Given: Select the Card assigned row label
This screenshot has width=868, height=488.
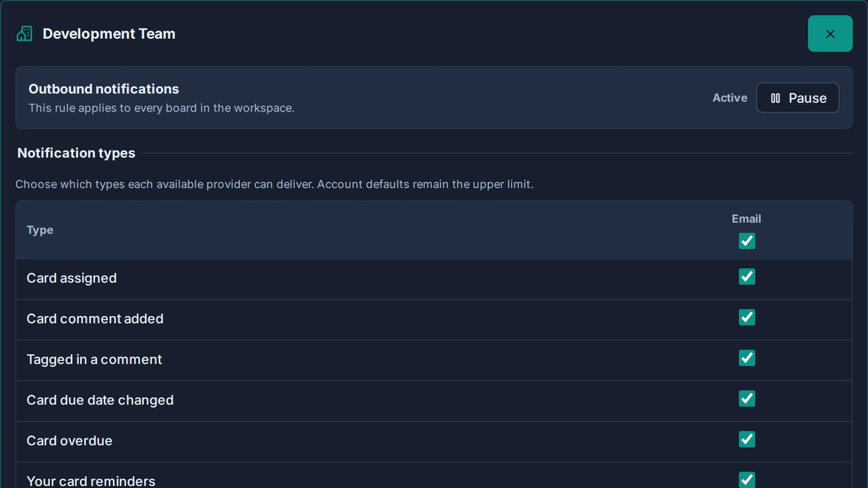Looking at the screenshot, I should coord(72,278).
